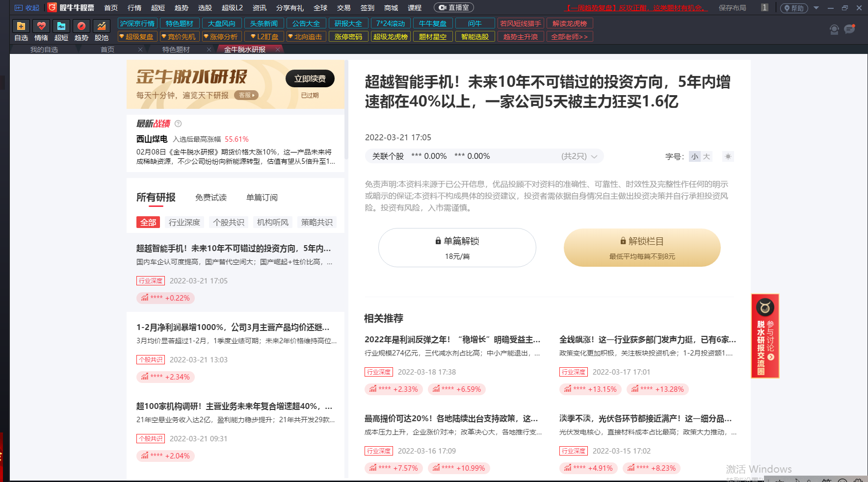Click the report list scrollbar
The height and width of the screenshot is (482, 868).
tap(346, 109)
